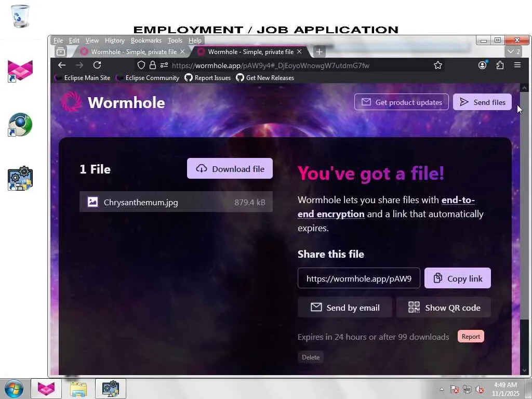Click the network tray icon
Image resolution: width=532 pixels, height=399 pixels.
[467, 390]
